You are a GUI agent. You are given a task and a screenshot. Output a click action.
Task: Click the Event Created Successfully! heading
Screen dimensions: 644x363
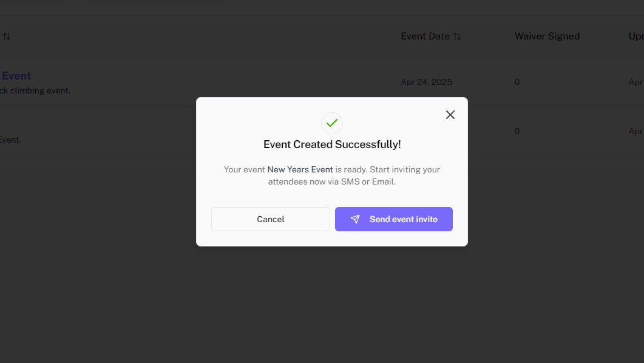[332, 144]
